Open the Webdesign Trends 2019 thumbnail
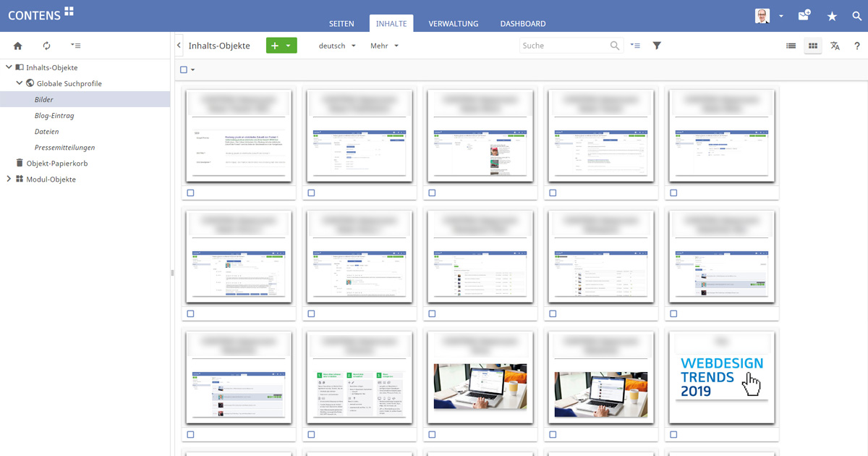This screenshot has width=868, height=456. tap(722, 377)
